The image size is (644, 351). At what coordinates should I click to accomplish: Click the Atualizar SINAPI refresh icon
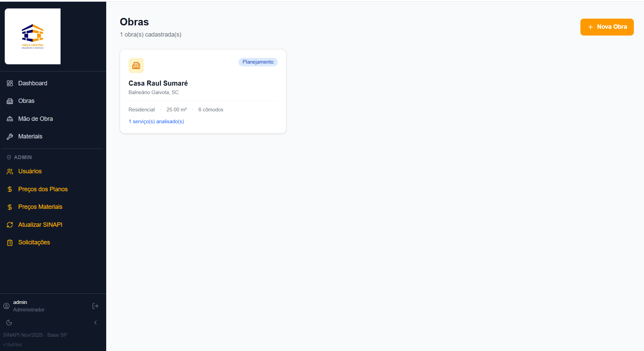click(x=10, y=225)
